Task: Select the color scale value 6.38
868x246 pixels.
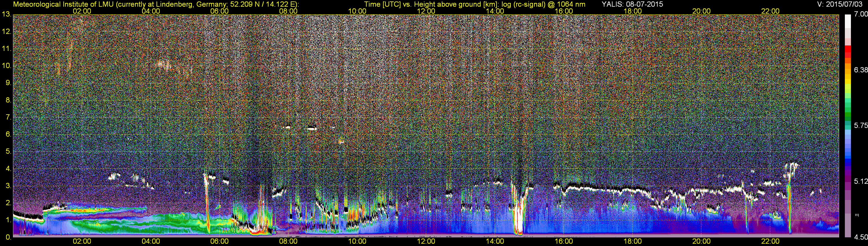Action: pyautogui.click(x=861, y=70)
